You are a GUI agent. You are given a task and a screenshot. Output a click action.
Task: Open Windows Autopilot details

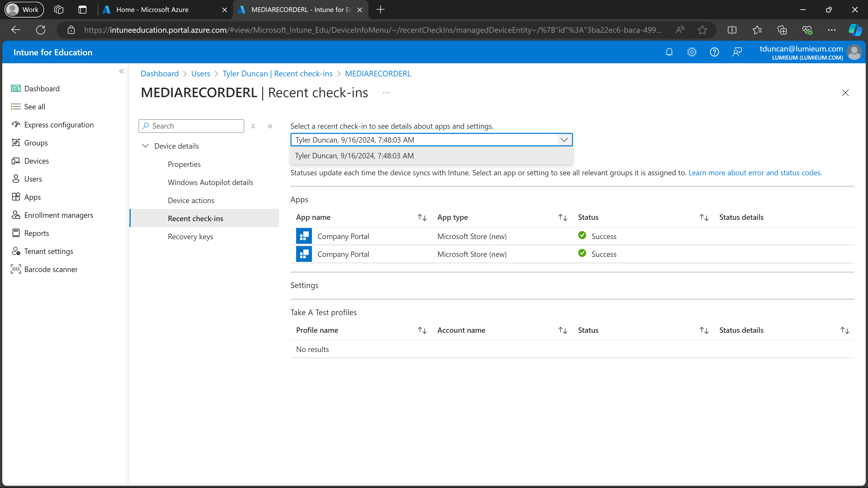coord(210,183)
